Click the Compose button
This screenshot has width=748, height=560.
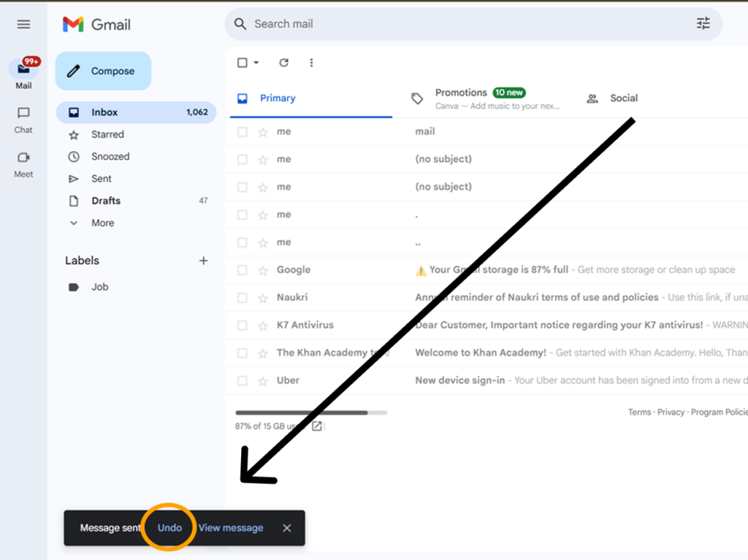[x=104, y=71]
